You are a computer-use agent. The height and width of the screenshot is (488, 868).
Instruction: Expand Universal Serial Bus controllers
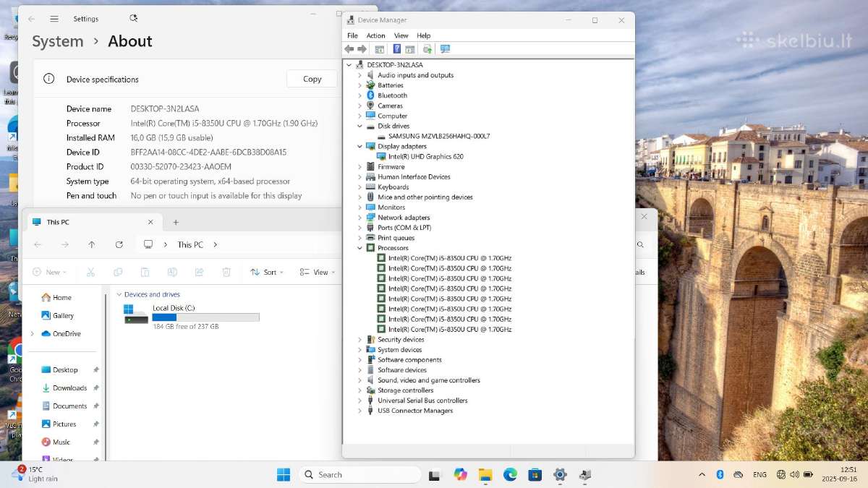359,401
